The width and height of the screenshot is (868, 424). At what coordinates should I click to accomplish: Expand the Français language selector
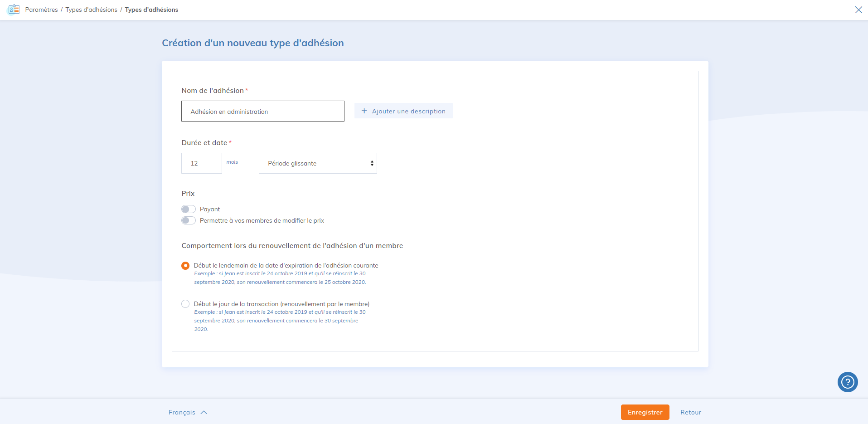pyautogui.click(x=188, y=412)
